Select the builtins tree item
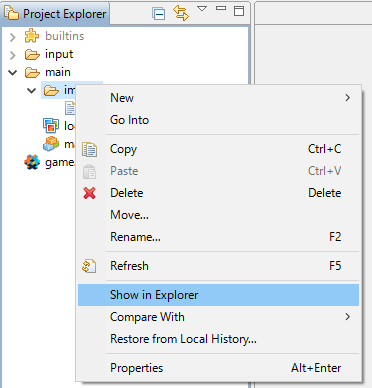 65,36
